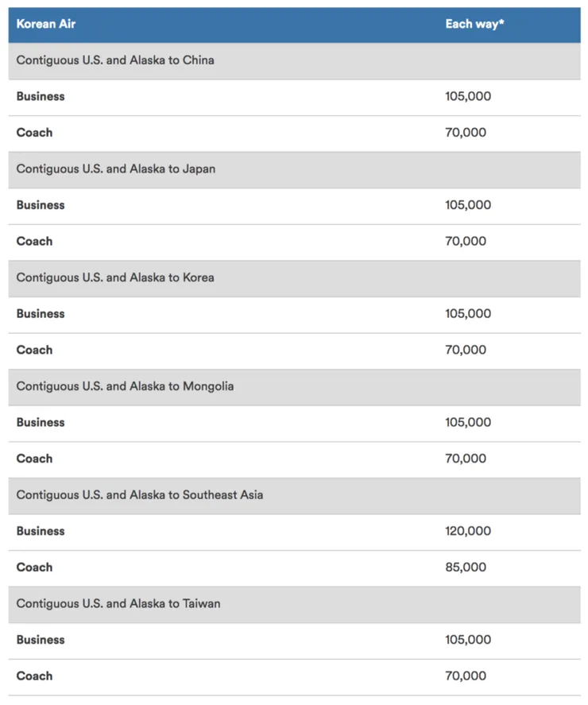Click Business label under China section

[x=41, y=96]
